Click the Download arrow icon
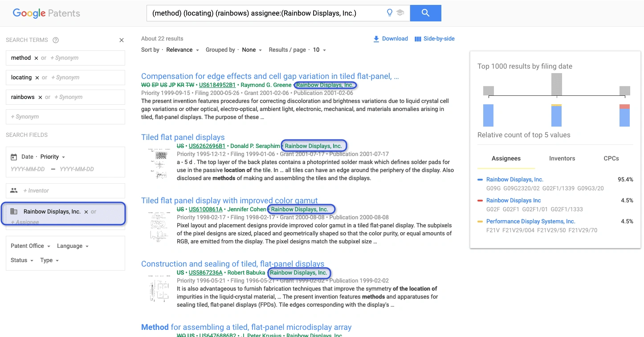The width and height of the screenshot is (644, 337). point(376,39)
